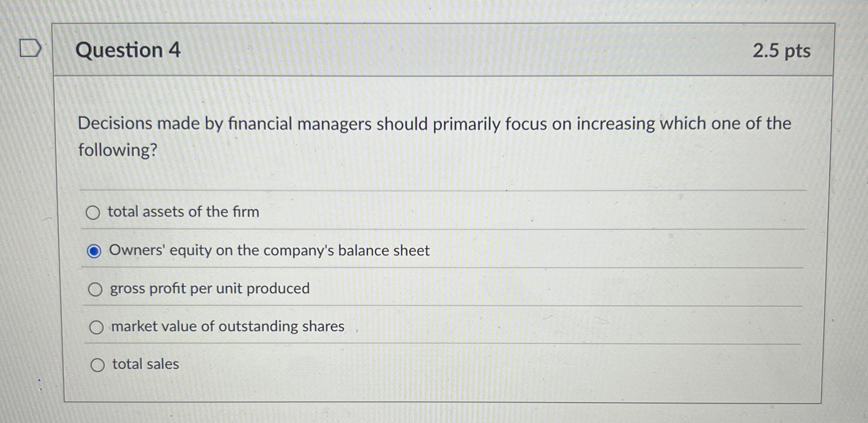Screen dimensions: 868x423
Task: Click the 'total assets of the firm' answer text
Action: click(x=184, y=212)
